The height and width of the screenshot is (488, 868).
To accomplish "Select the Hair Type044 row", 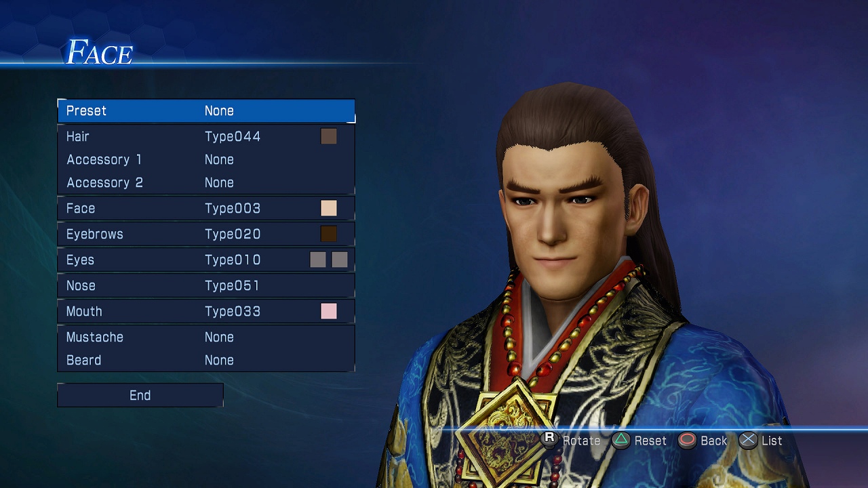I will (206, 136).
